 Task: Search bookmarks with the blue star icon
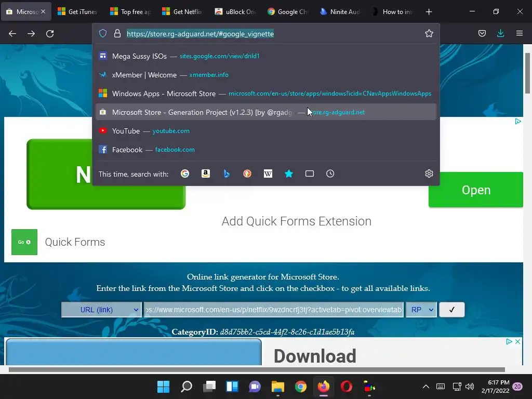289,174
